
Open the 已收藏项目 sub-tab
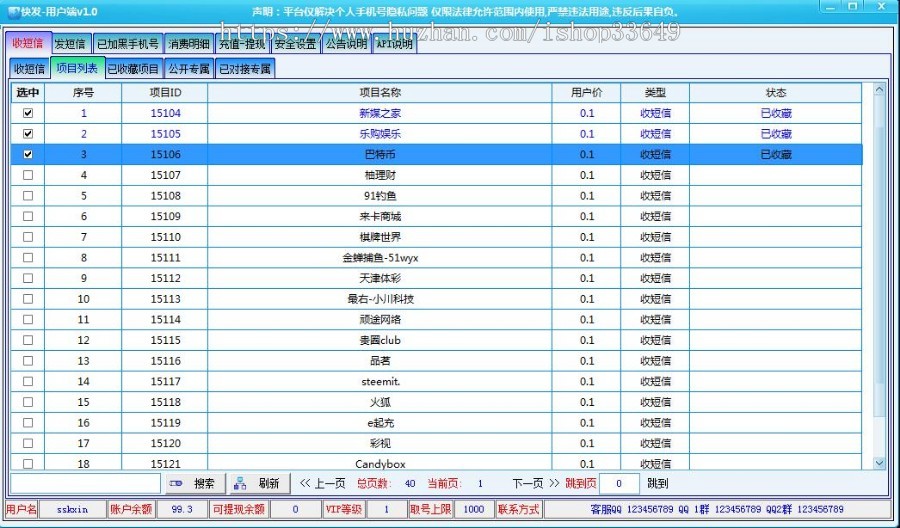click(x=133, y=69)
